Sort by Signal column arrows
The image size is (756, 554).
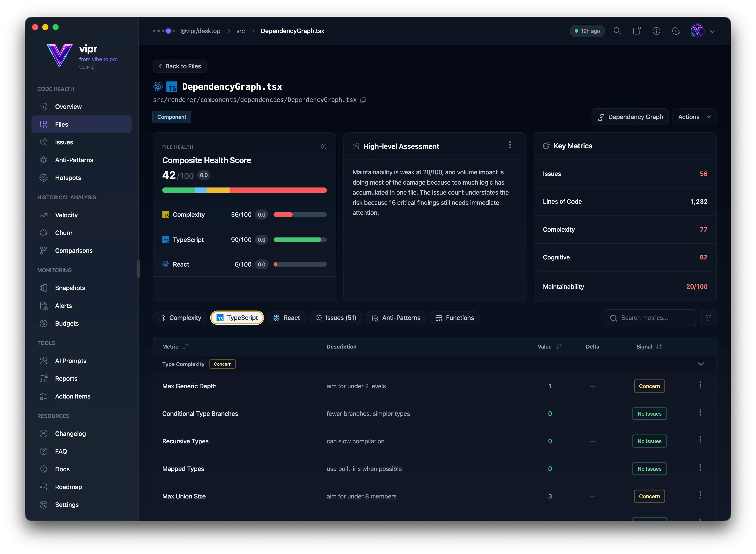(x=659, y=347)
